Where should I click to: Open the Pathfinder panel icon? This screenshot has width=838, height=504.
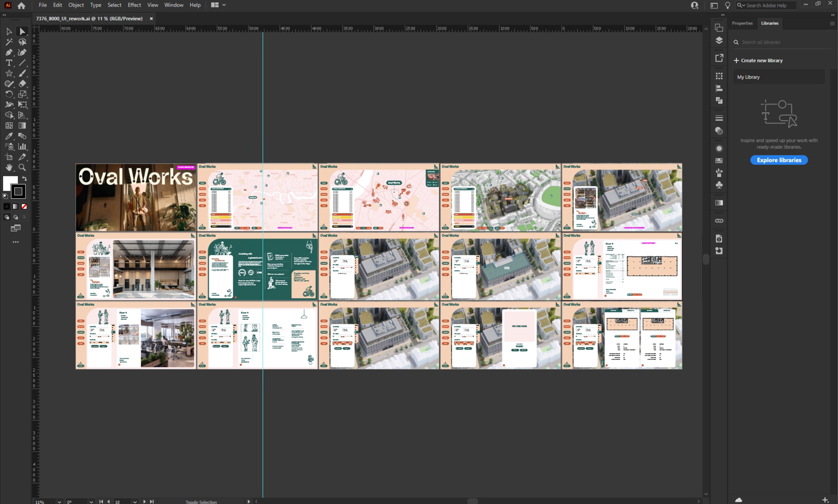719,100
